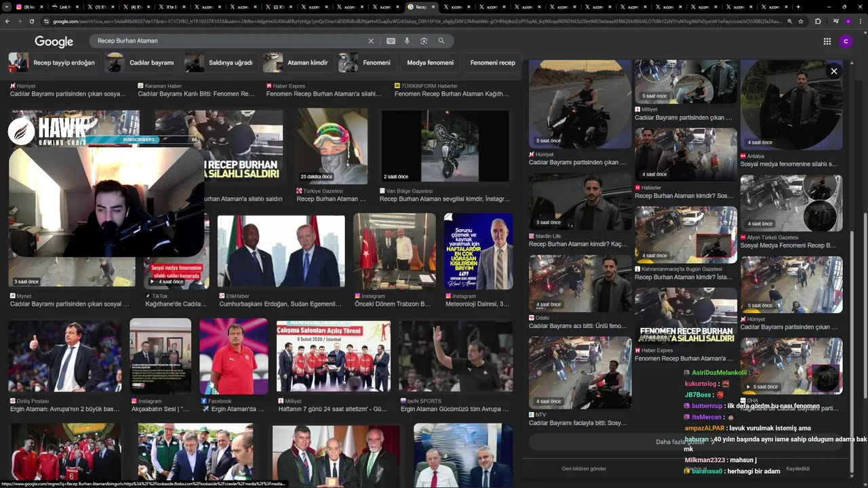Open the browser extensions puzzle icon

pyautogui.click(x=818, y=21)
